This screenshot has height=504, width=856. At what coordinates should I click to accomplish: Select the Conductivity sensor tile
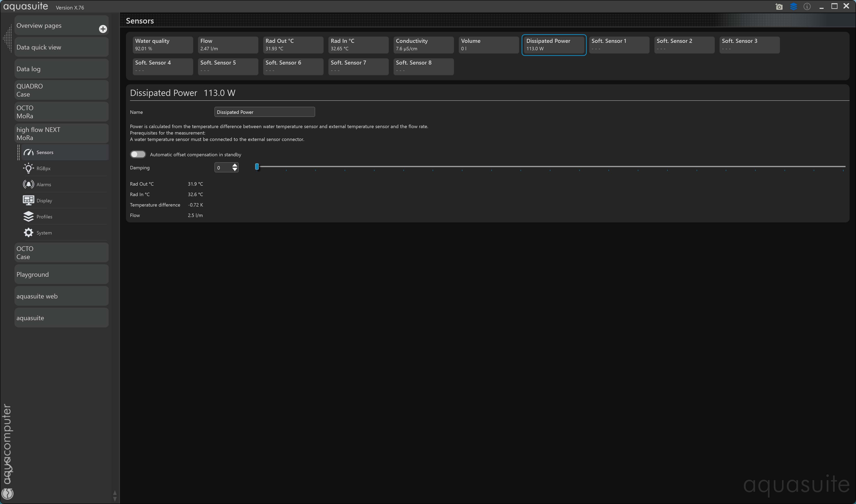[423, 44]
